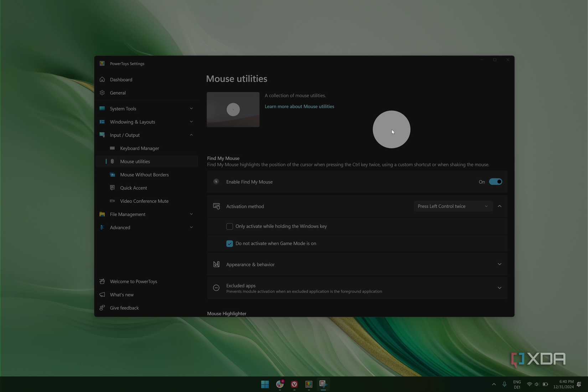The height and width of the screenshot is (392, 588).
Task: Turn off Enable Find My Mouse toggle
Action: pos(495,182)
